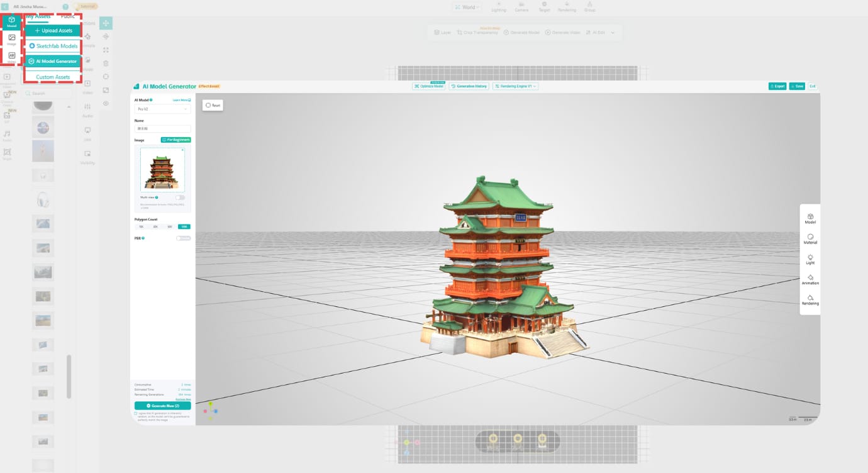Select the Image asset type icon
The width and height of the screenshot is (868, 473).
coord(11,40)
